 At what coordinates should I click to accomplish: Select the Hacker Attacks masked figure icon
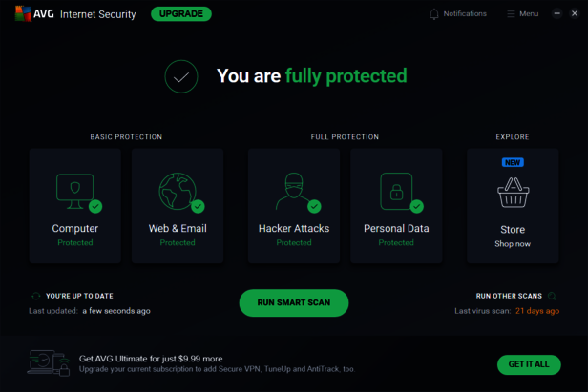point(293,191)
